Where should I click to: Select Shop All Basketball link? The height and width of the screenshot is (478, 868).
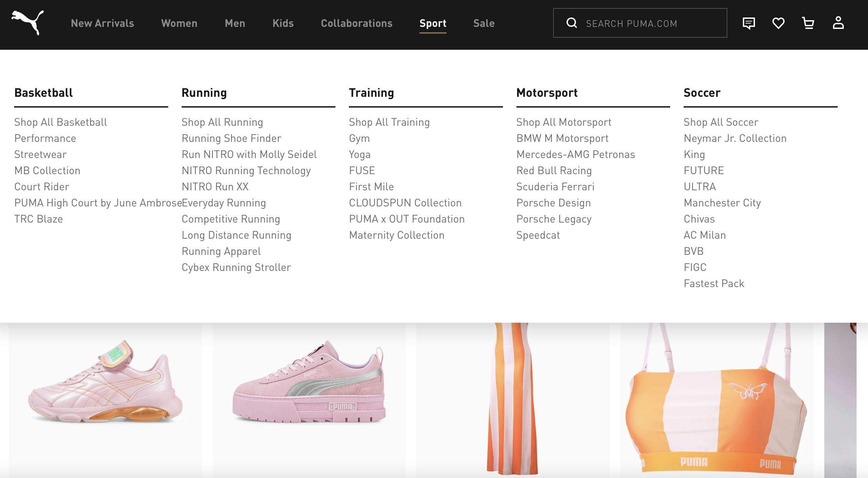pos(61,122)
